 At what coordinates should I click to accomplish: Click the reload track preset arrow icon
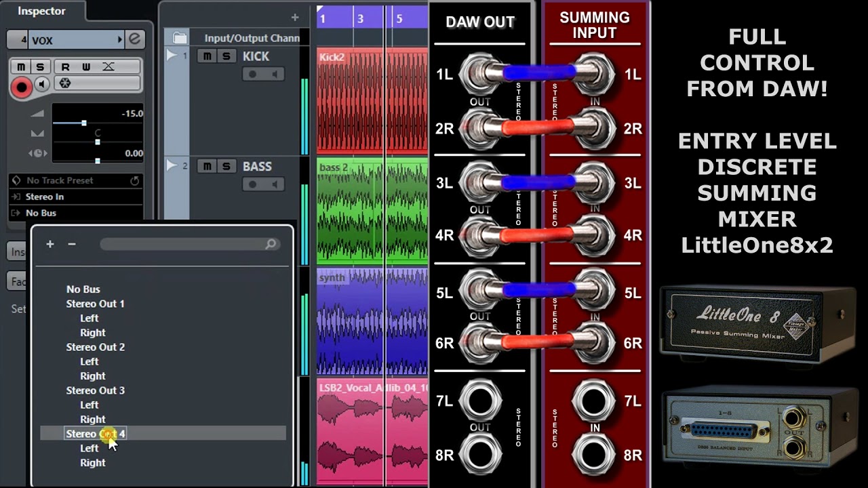(134, 181)
